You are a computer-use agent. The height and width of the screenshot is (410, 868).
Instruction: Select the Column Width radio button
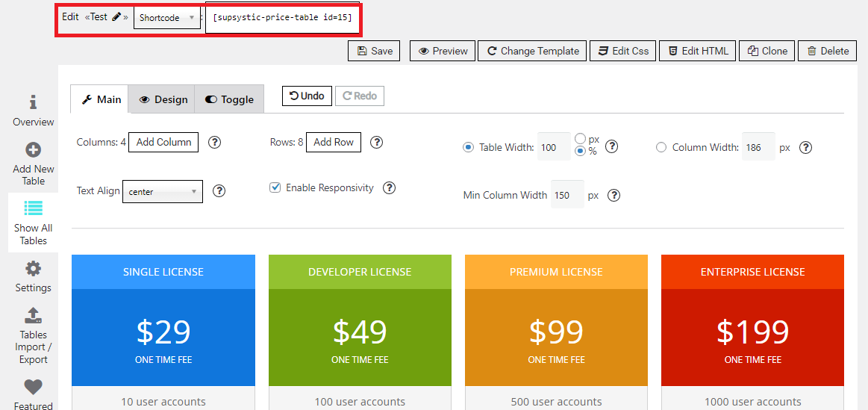661,148
